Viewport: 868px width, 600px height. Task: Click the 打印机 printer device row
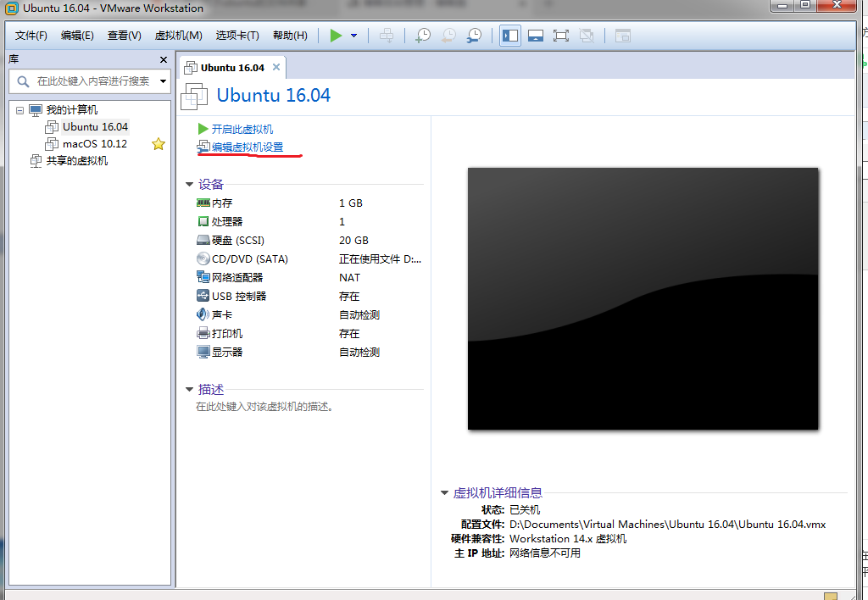tap(309, 333)
